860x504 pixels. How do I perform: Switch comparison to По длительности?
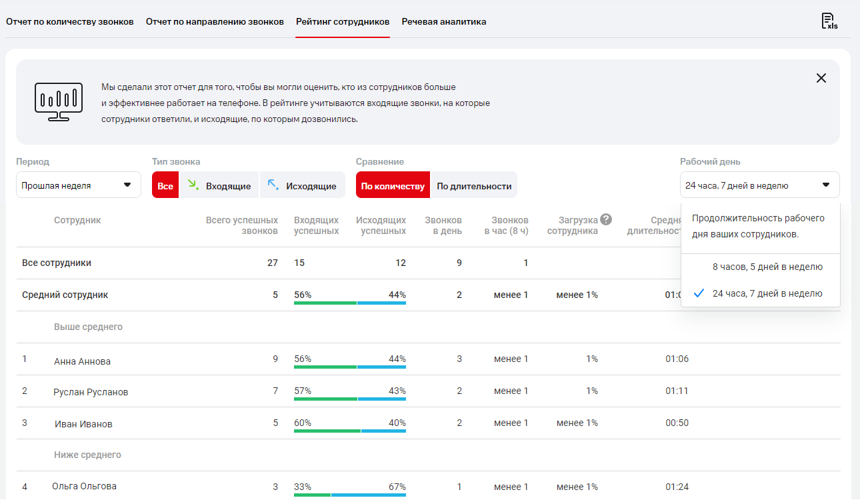tap(474, 186)
